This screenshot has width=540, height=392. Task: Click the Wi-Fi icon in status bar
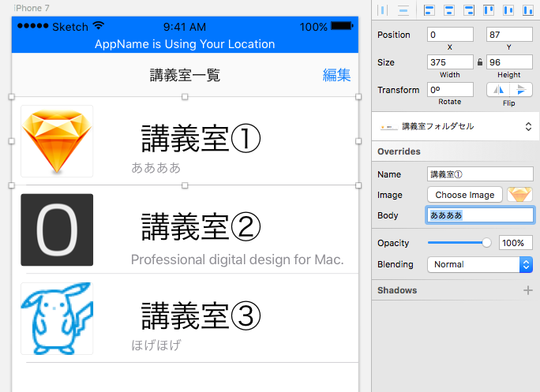99,25
